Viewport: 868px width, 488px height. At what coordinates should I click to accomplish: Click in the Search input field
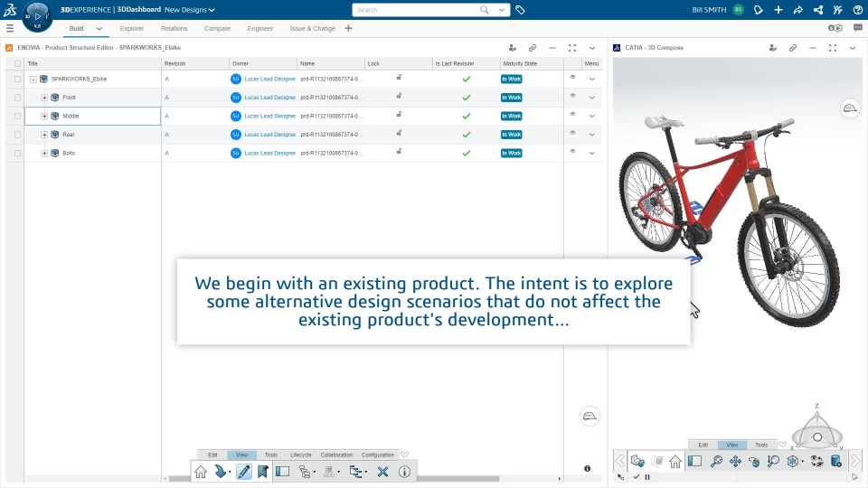pos(417,10)
